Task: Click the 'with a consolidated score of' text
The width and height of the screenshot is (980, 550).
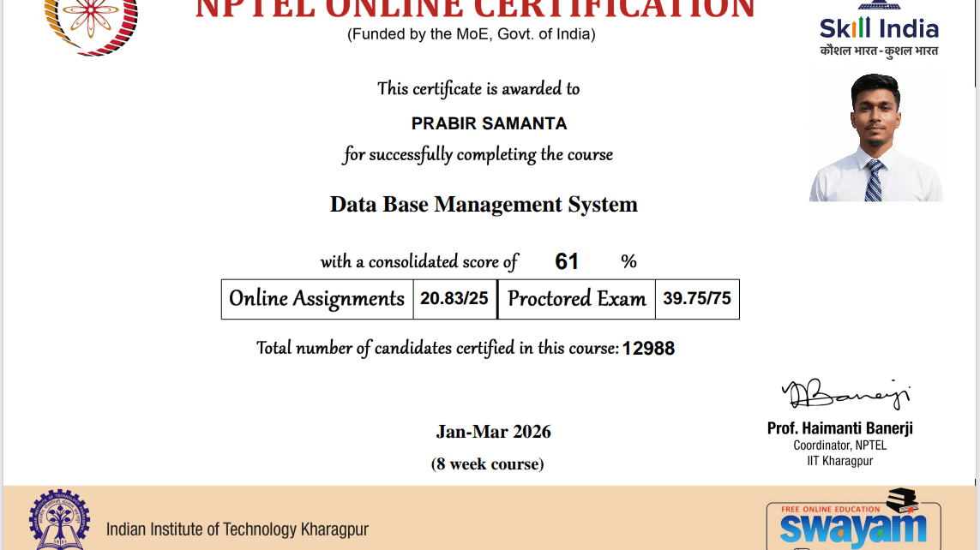Action: tap(419, 261)
